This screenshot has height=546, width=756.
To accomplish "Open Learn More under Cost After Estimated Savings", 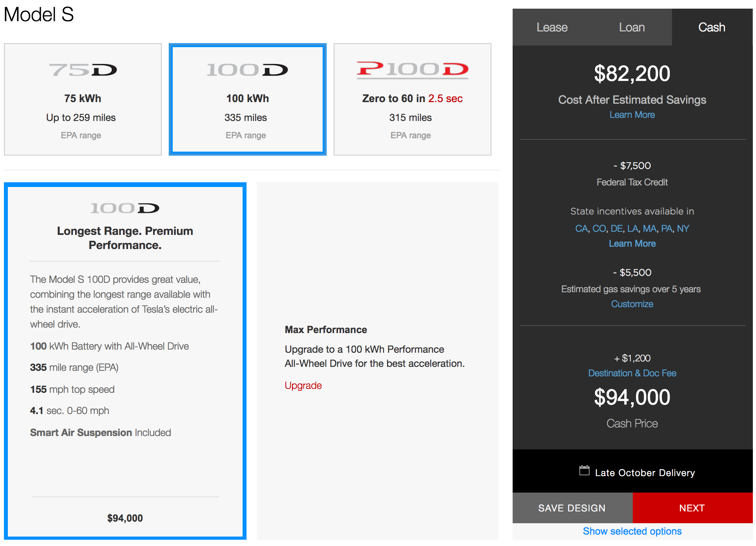I will [x=632, y=115].
